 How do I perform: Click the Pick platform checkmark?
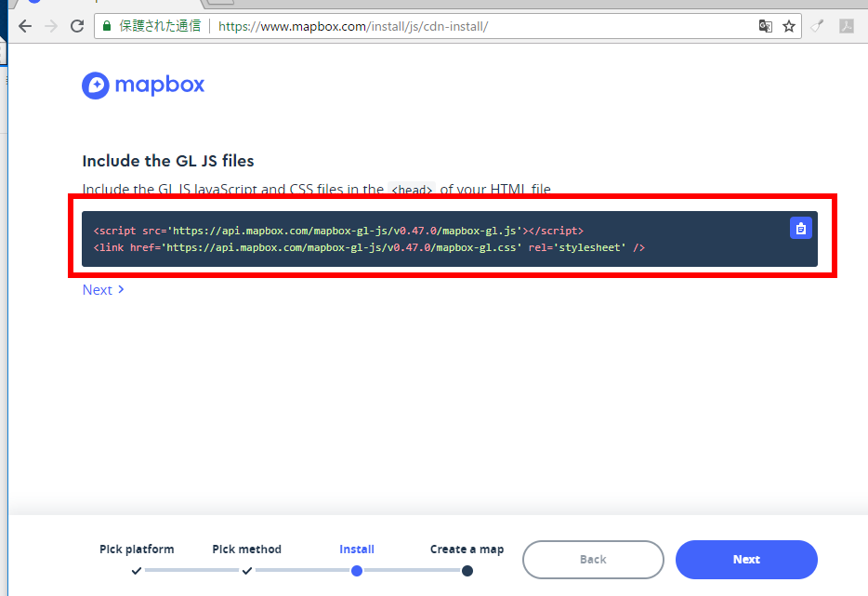[x=137, y=571]
